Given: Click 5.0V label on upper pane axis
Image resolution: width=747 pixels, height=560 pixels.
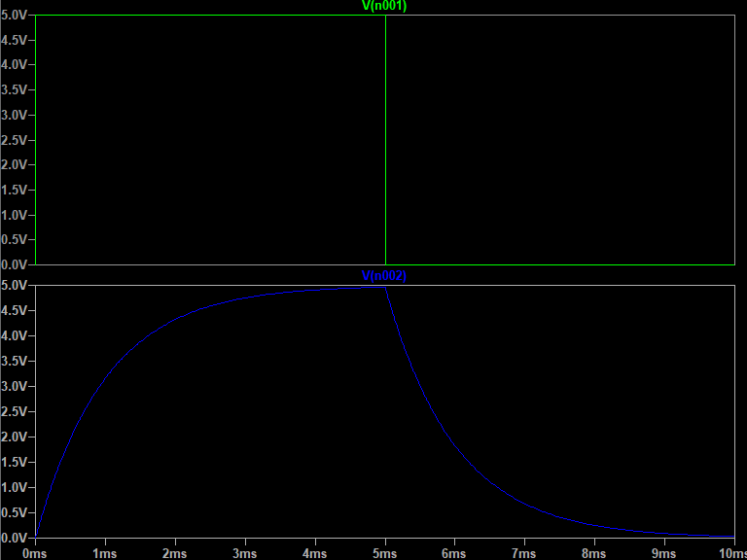Looking at the screenshot, I should (17, 15).
